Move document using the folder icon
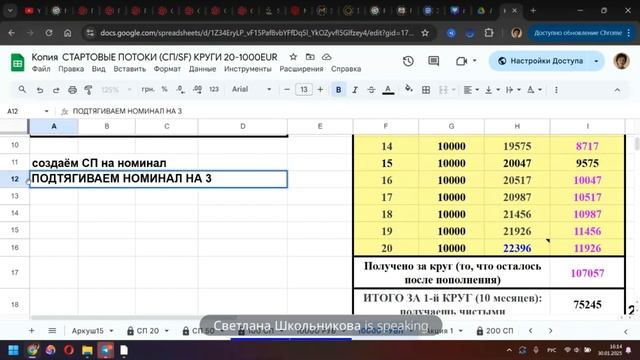Image resolution: width=640 pixels, height=360 pixels. (310, 57)
